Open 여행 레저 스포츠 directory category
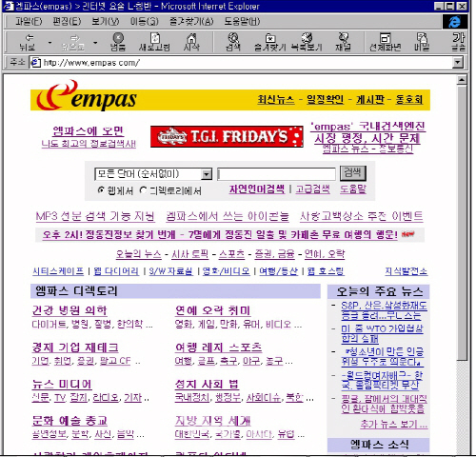 click(218, 348)
